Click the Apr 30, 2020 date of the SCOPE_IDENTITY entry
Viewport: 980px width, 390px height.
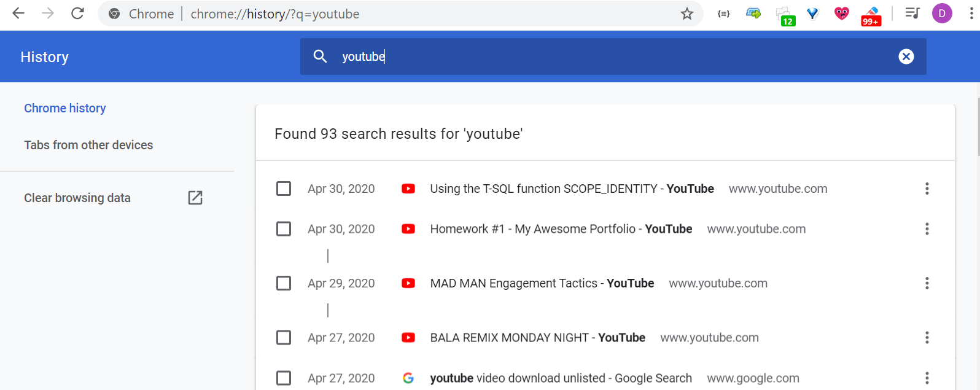pyautogui.click(x=341, y=189)
